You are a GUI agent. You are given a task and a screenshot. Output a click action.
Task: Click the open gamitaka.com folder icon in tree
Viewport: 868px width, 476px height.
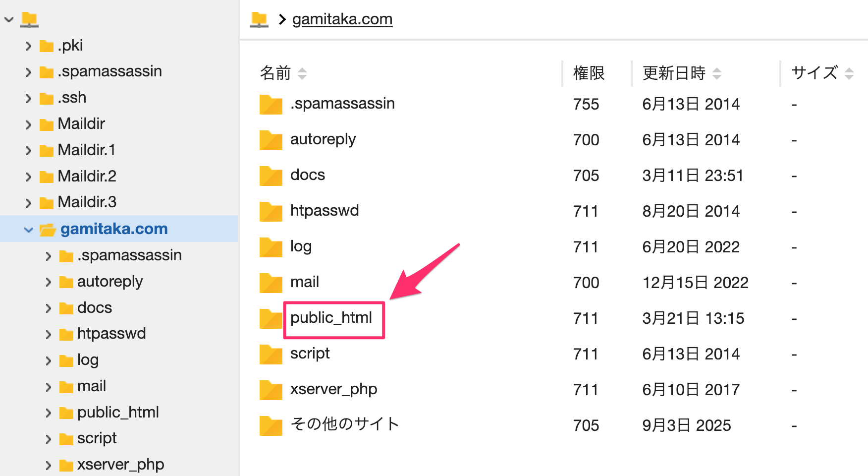[x=48, y=230]
